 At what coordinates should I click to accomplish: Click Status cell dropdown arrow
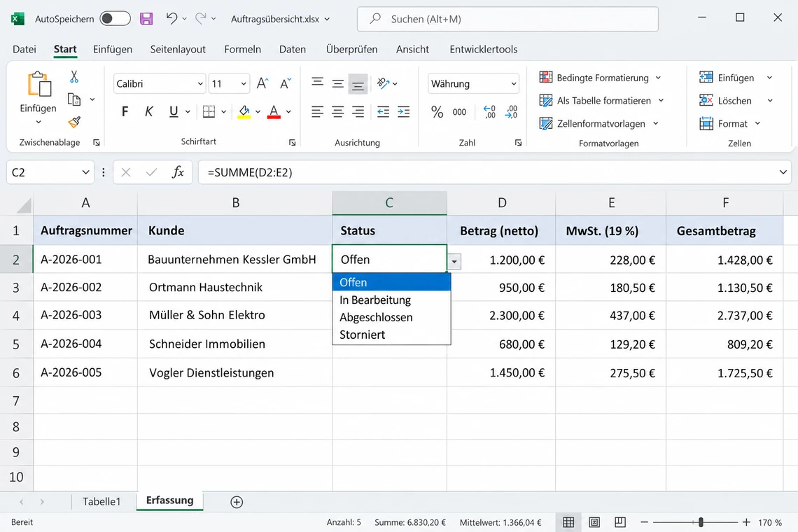[x=454, y=262]
